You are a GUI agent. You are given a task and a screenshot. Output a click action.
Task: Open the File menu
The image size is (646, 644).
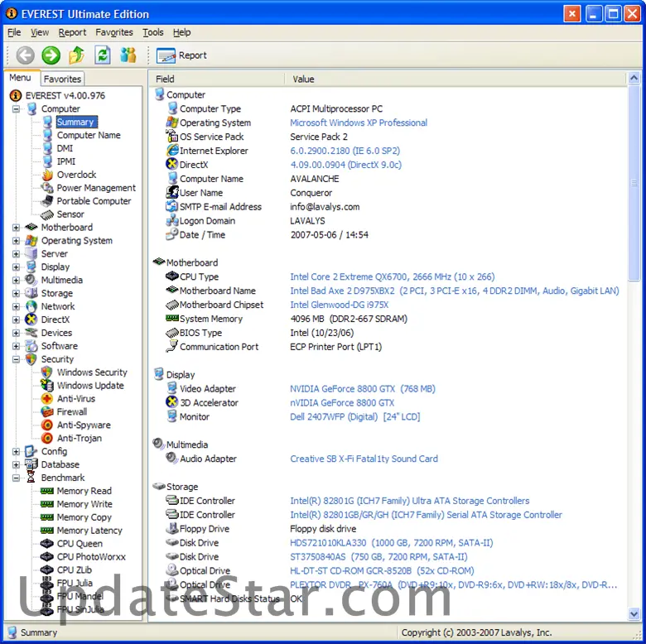click(x=14, y=32)
